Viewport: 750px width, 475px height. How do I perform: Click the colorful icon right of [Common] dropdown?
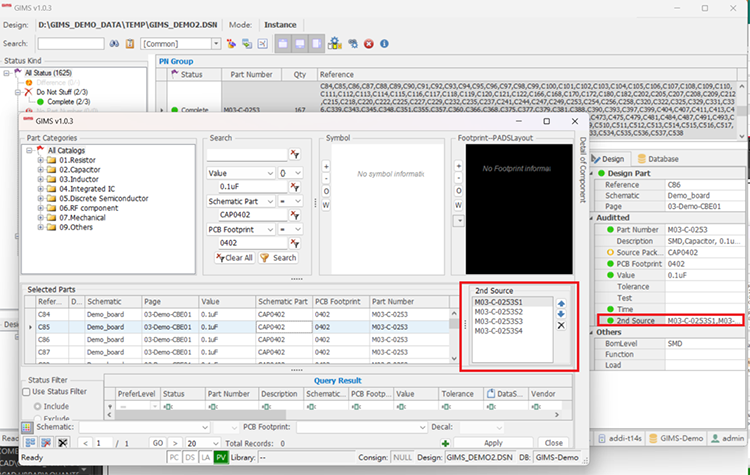(x=232, y=44)
